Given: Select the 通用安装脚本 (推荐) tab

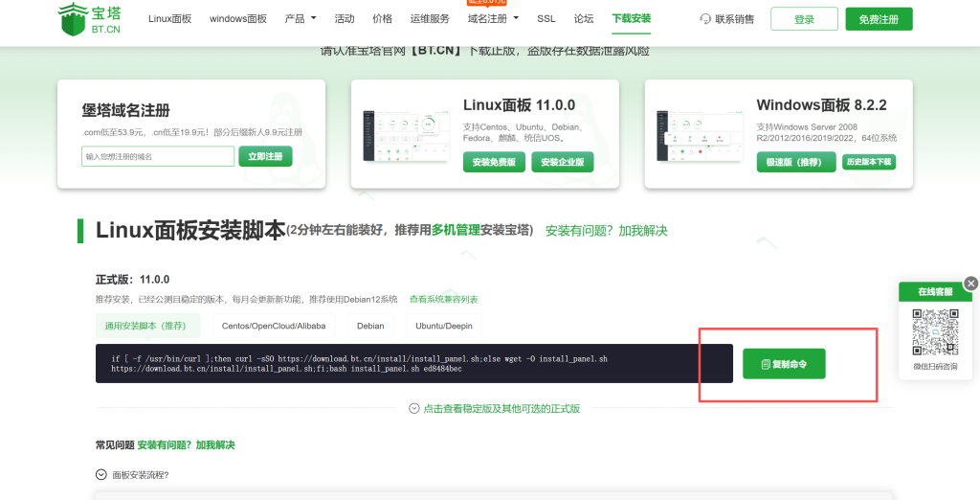Looking at the screenshot, I should pos(147,326).
